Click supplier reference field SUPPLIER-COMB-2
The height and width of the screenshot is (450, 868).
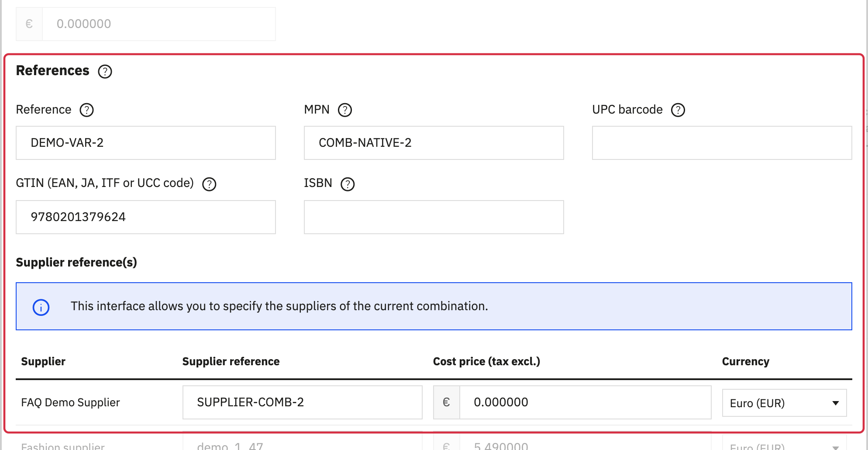click(x=303, y=402)
